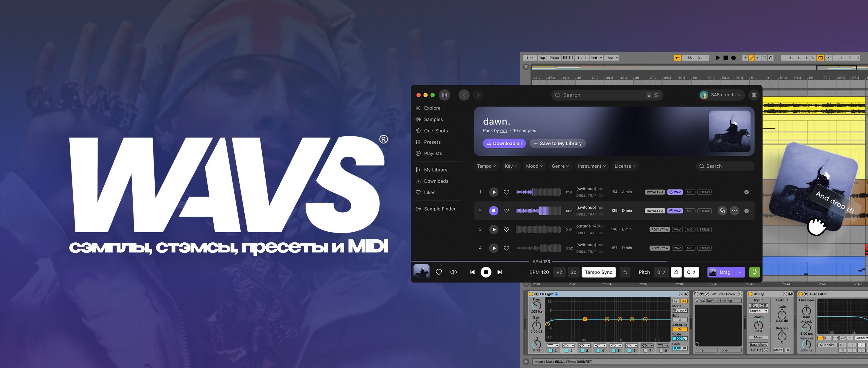This screenshot has height=368, width=868.
Task: Like track 3 with the heart icon
Action: [506, 229]
